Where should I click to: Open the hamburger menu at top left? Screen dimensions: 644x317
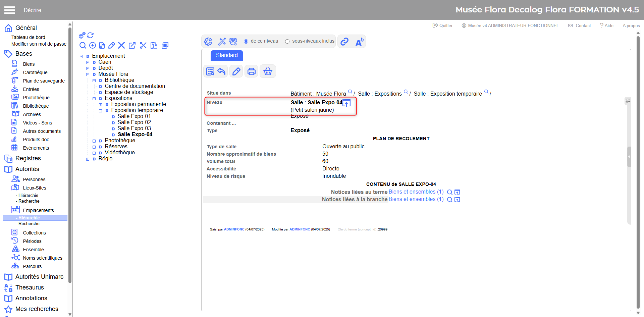(x=10, y=10)
